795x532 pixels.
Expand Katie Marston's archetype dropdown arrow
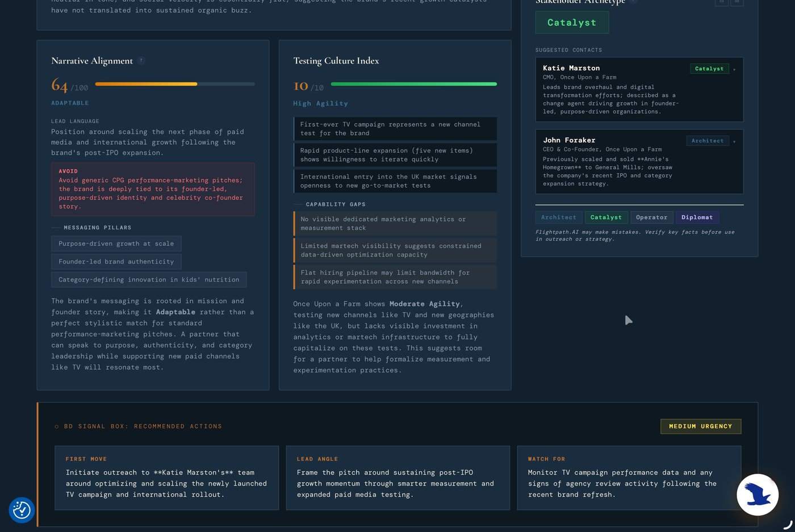click(734, 69)
